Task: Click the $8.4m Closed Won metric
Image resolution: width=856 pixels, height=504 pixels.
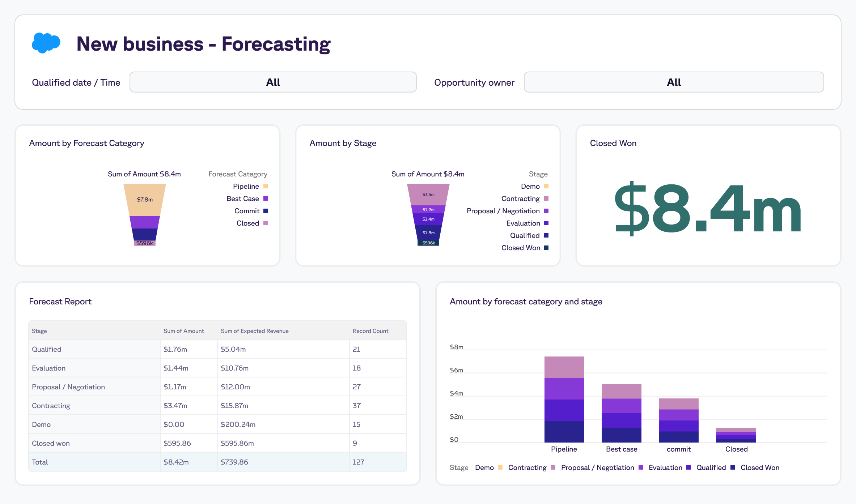Action: pos(708,209)
